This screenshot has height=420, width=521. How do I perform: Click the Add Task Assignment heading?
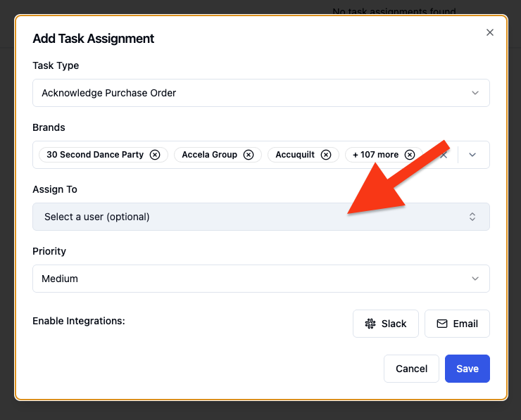pyautogui.click(x=94, y=39)
